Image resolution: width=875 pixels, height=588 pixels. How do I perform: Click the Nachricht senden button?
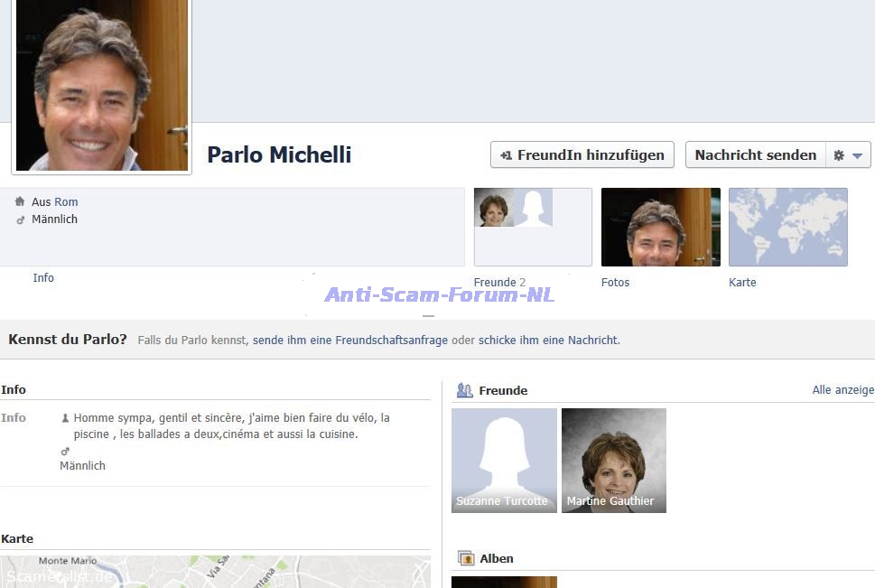[x=755, y=155]
